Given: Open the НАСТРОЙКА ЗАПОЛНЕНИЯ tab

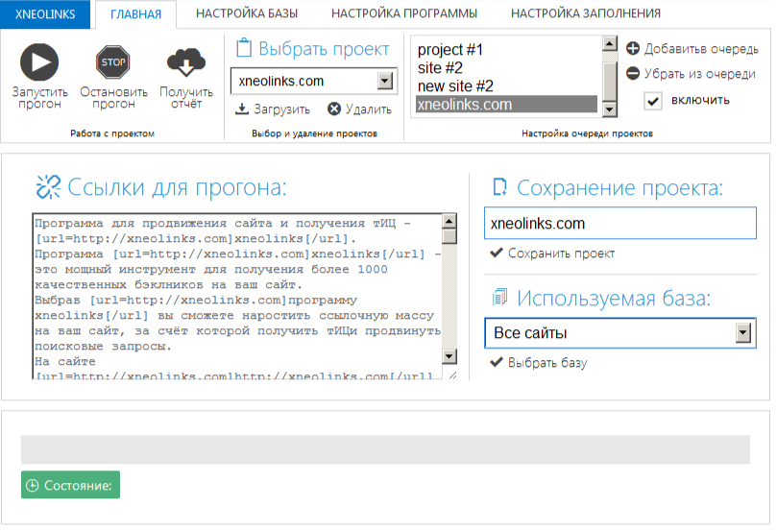Looking at the screenshot, I should point(586,13).
